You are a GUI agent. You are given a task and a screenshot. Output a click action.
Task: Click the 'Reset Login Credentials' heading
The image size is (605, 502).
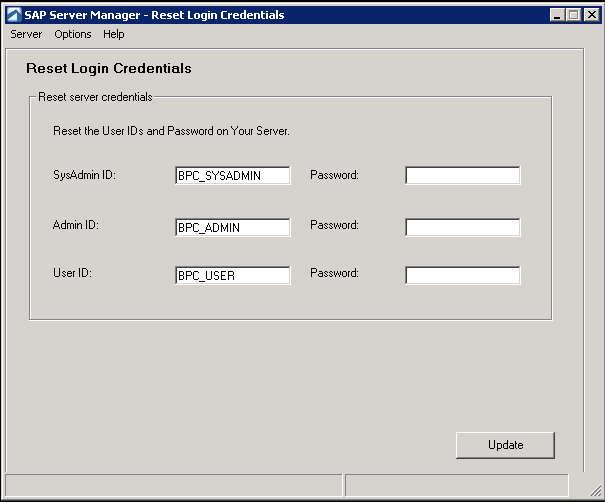point(109,68)
